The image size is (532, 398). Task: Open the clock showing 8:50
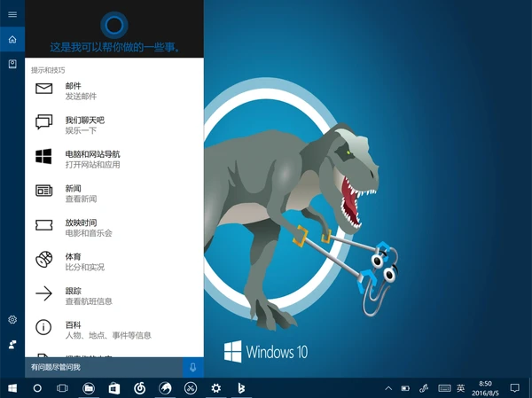[x=485, y=384]
